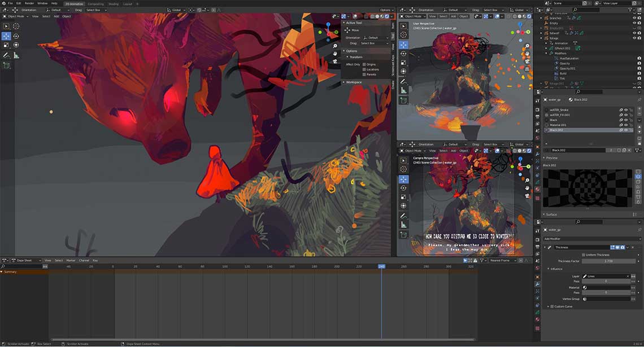Select the wATER_Stroke material slot
644x347 pixels.
(x=588, y=110)
